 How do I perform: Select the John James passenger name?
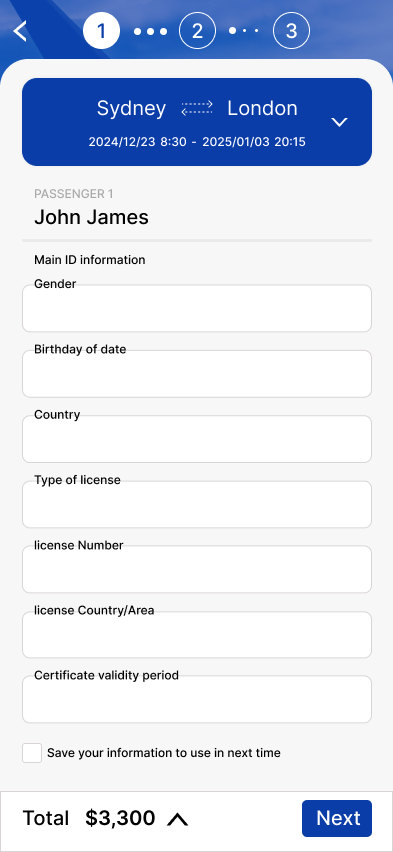(91, 217)
